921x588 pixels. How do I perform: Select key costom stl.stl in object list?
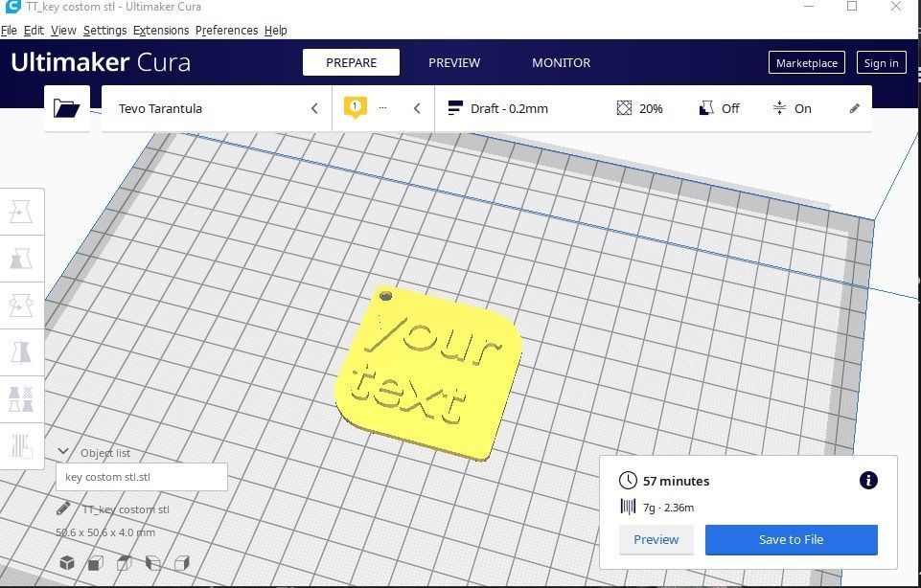142,477
